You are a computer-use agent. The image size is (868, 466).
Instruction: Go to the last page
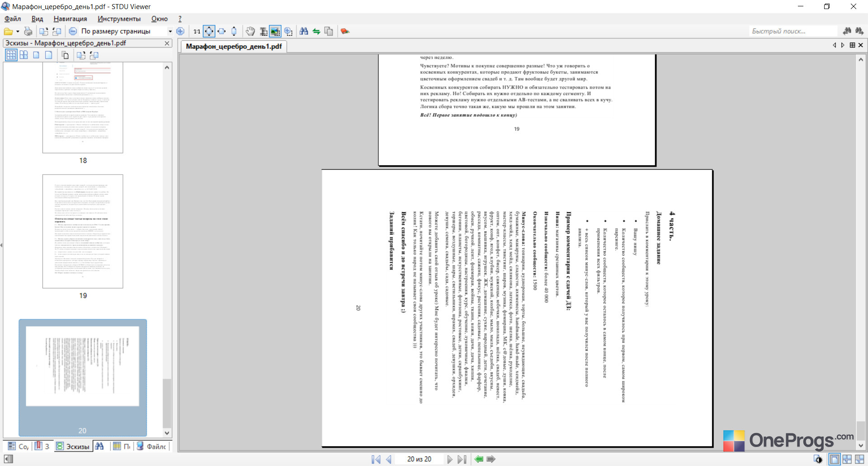click(x=462, y=459)
